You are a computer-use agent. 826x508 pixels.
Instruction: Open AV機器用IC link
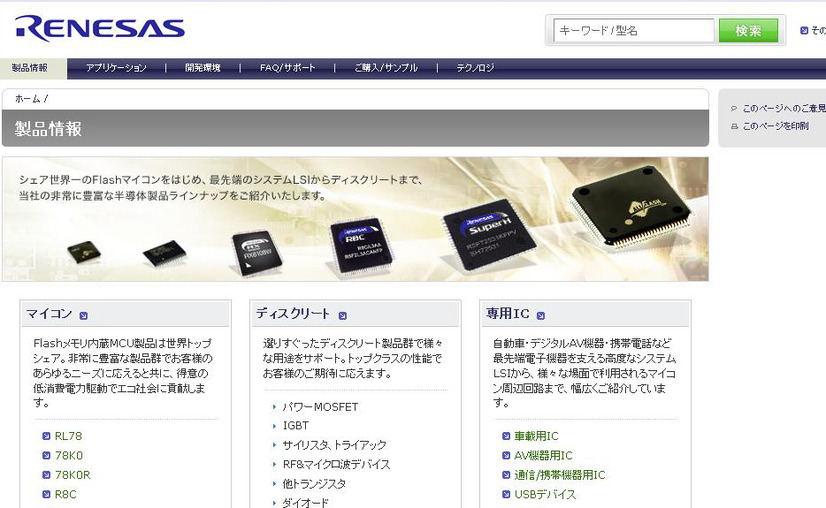coord(543,455)
